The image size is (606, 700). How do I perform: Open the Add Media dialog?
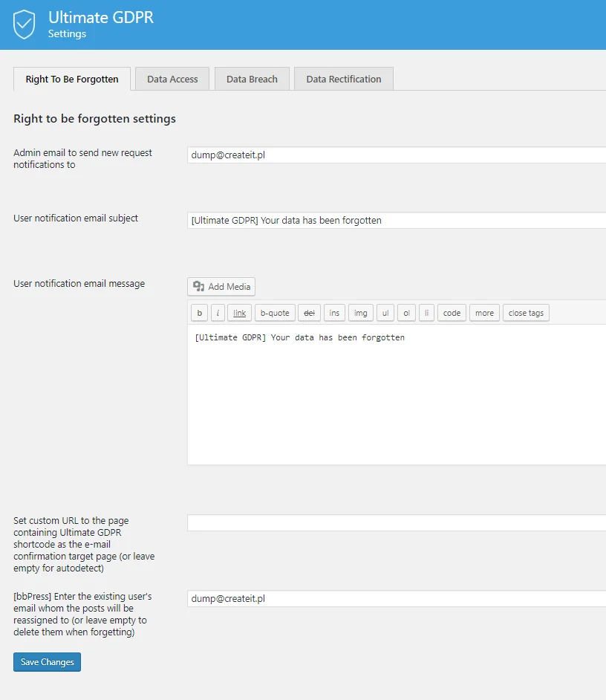click(221, 286)
